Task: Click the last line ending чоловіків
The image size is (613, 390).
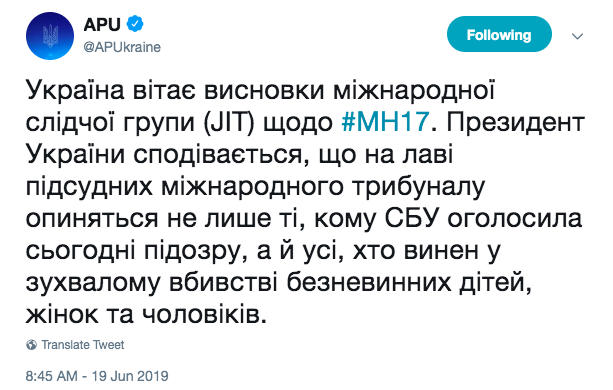Action: pyautogui.click(x=146, y=314)
